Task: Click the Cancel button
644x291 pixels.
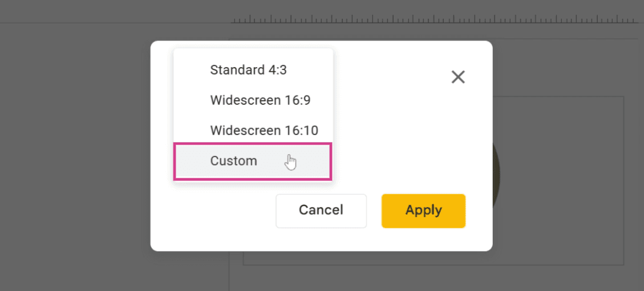Action: click(321, 211)
